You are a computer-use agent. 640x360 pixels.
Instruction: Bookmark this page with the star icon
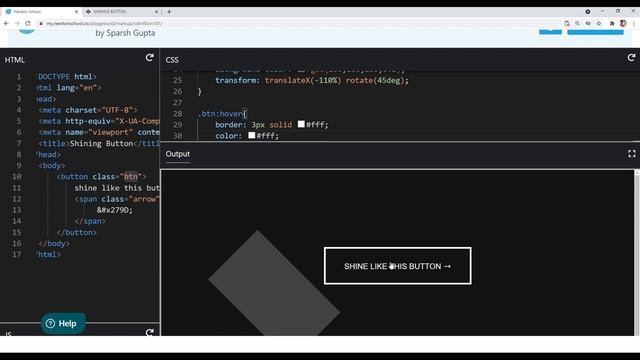[599, 24]
